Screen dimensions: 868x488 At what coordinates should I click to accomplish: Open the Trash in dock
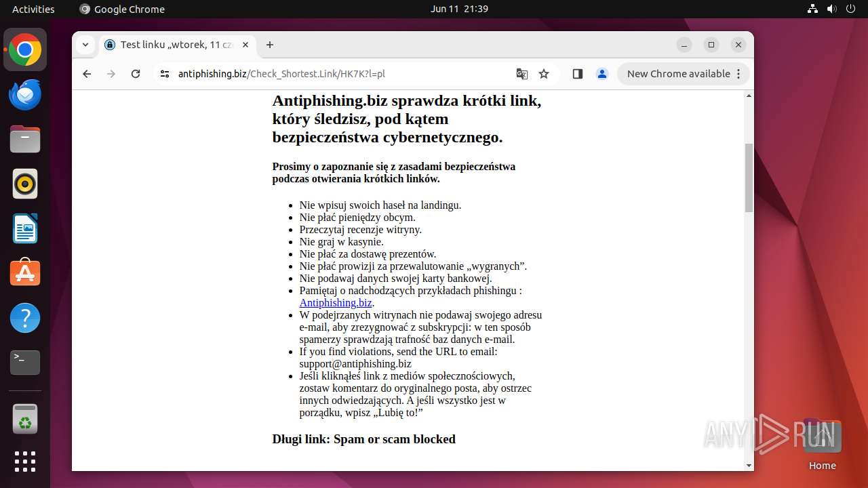click(x=25, y=419)
